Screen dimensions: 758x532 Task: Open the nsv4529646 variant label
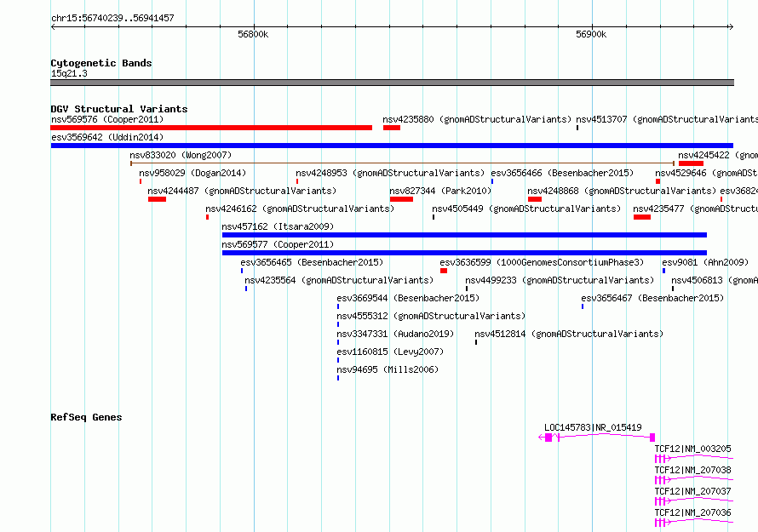(706, 173)
